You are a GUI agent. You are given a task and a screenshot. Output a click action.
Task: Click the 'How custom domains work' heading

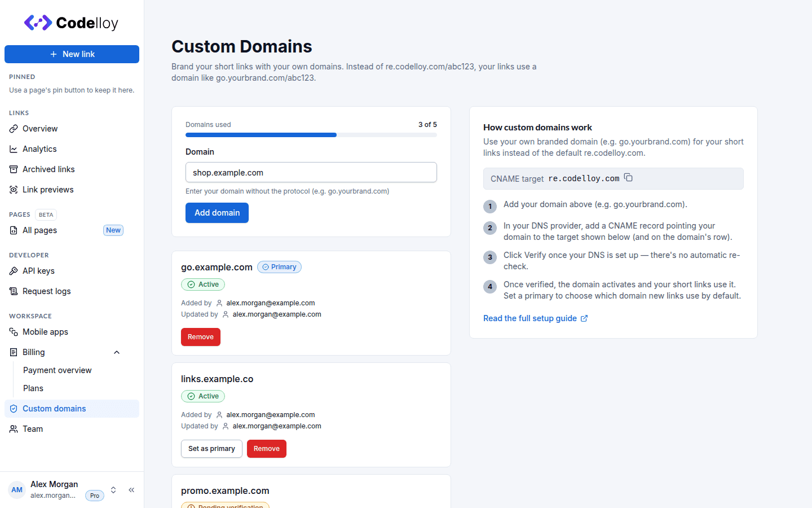537,128
